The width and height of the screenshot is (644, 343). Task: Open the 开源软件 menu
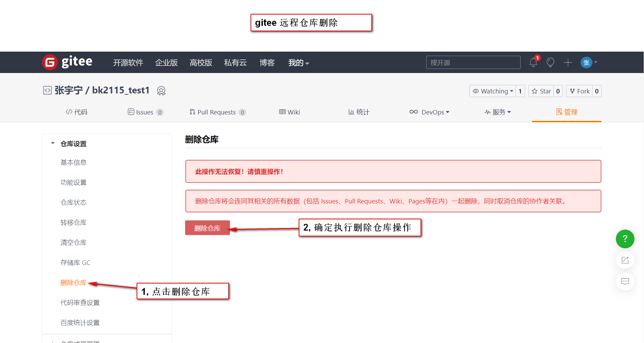[x=128, y=62]
